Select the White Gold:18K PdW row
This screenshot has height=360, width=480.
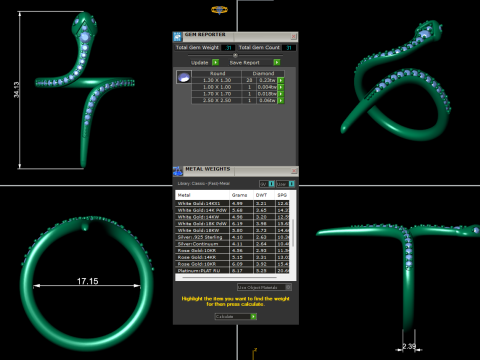pyautogui.click(x=232, y=224)
